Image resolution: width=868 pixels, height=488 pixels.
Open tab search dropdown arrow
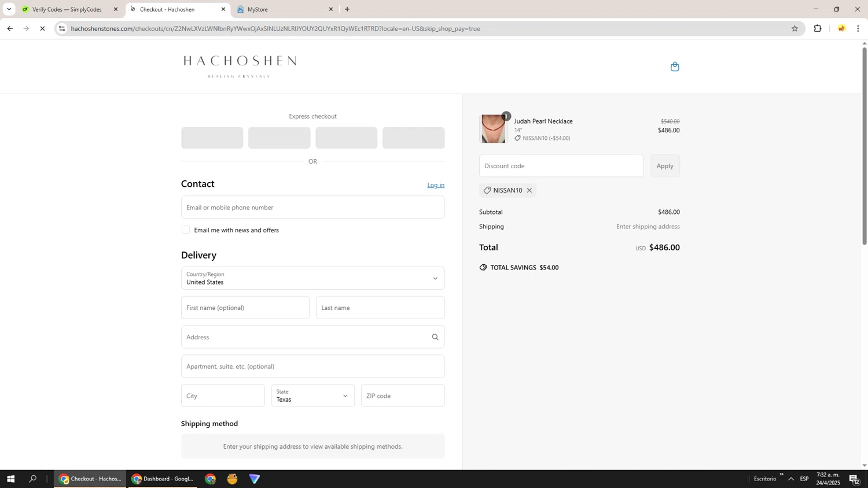9,9
